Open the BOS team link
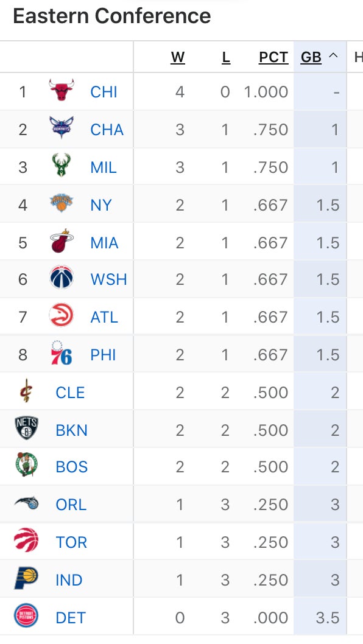 (x=71, y=467)
